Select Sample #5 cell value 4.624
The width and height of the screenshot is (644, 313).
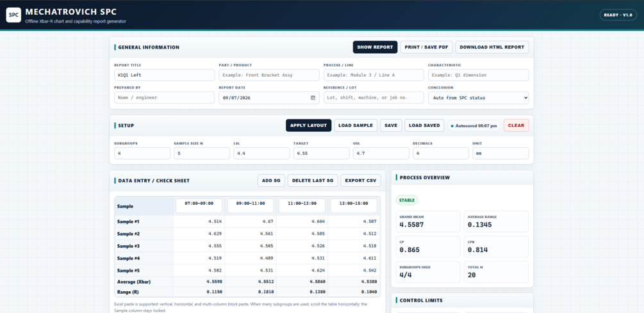[x=302, y=271]
